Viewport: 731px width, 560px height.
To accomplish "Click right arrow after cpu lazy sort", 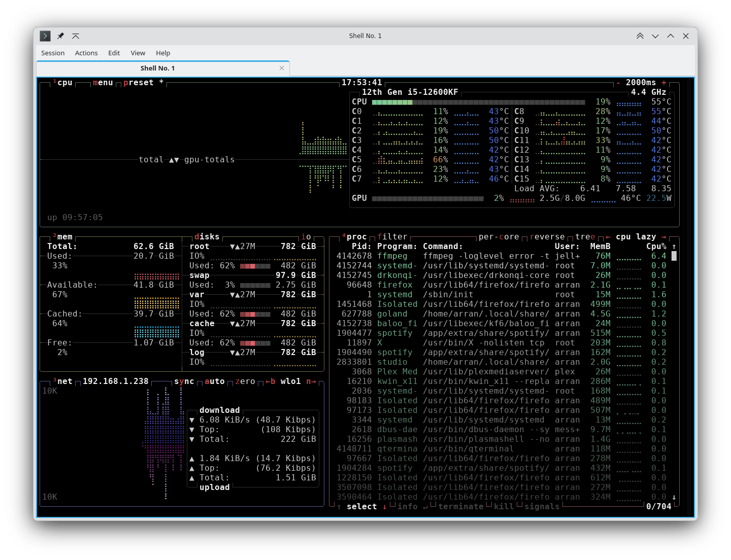I will pos(663,237).
